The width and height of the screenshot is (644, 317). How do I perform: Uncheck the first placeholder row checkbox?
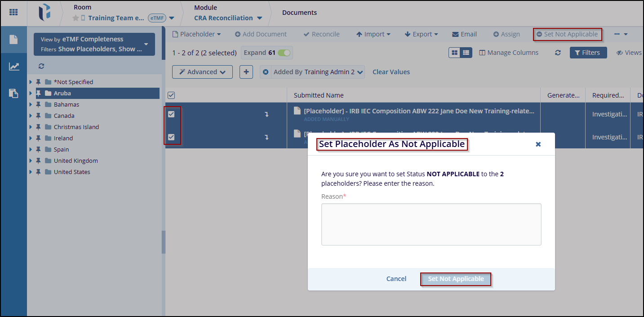pyautogui.click(x=171, y=114)
